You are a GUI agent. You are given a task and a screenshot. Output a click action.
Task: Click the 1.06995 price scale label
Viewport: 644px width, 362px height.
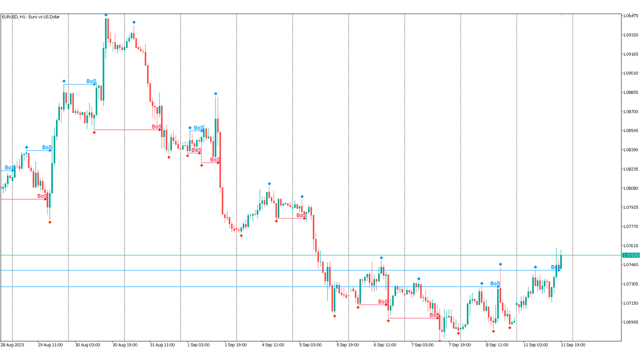coord(631,322)
